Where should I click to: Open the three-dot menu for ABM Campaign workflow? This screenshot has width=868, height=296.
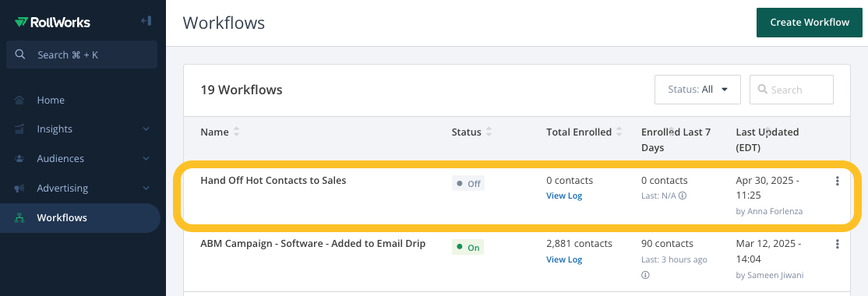837,244
